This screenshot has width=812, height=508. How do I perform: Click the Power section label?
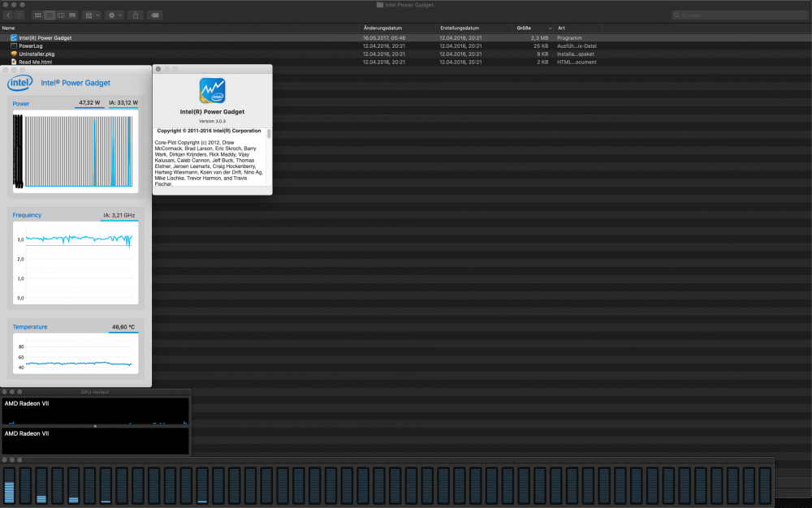pos(21,103)
